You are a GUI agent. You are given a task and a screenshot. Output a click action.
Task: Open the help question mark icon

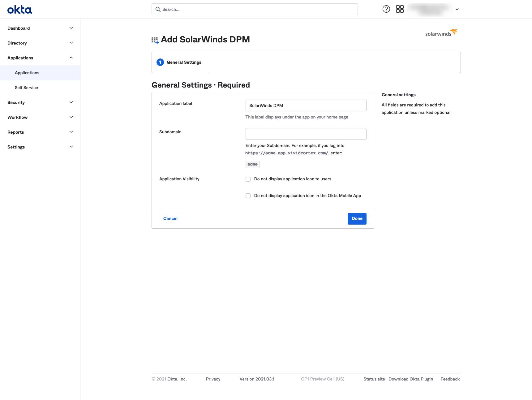tap(386, 9)
